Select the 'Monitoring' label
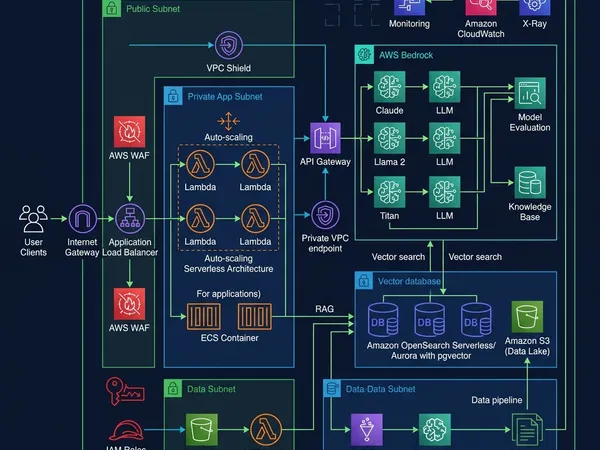 pos(409,24)
